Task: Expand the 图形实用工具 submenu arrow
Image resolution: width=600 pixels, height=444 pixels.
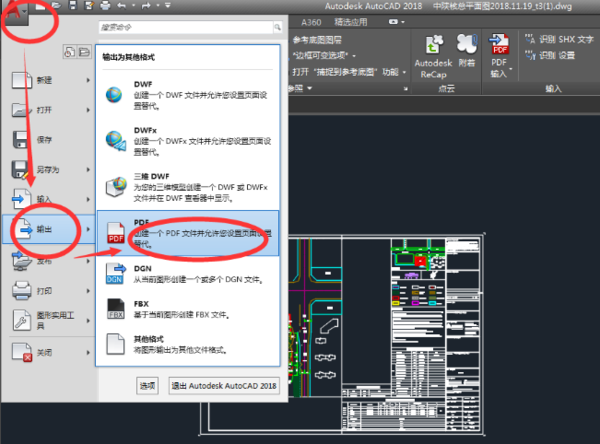Action: [88, 320]
